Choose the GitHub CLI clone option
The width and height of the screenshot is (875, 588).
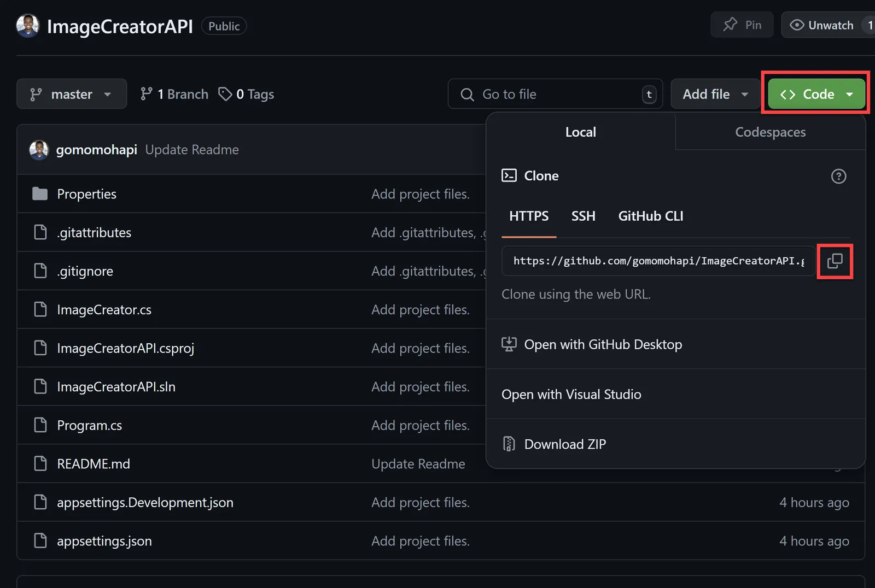pos(651,216)
